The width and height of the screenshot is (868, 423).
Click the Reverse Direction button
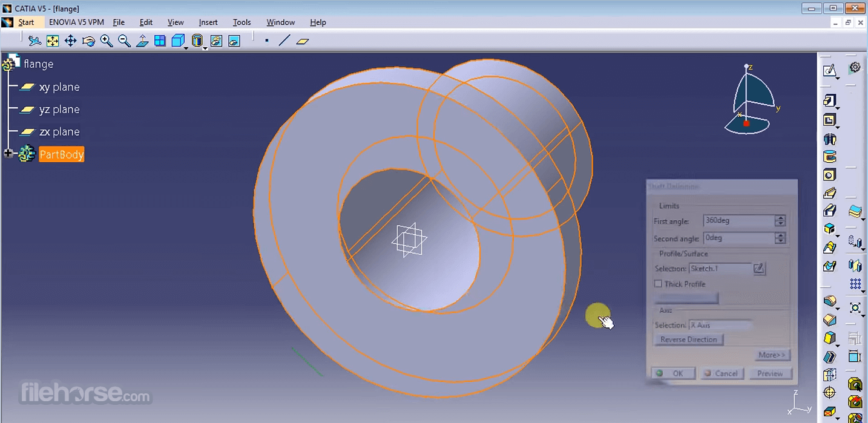pyautogui.click(x=689, y=339)
